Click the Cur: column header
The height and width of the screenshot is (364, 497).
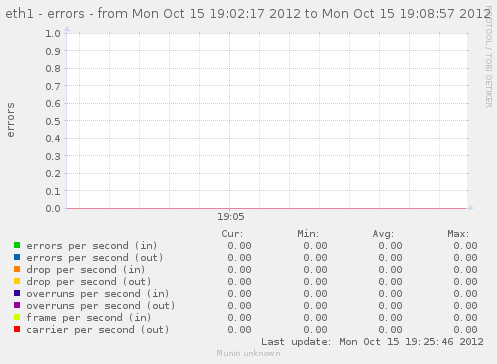pos(232,234)
